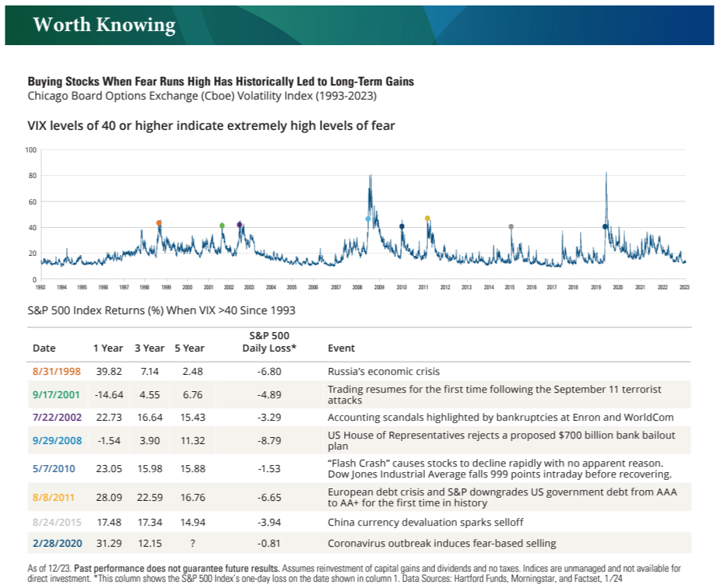
Task: Click the light blue 2008 marker dot
Action: (x=368, y=219)
